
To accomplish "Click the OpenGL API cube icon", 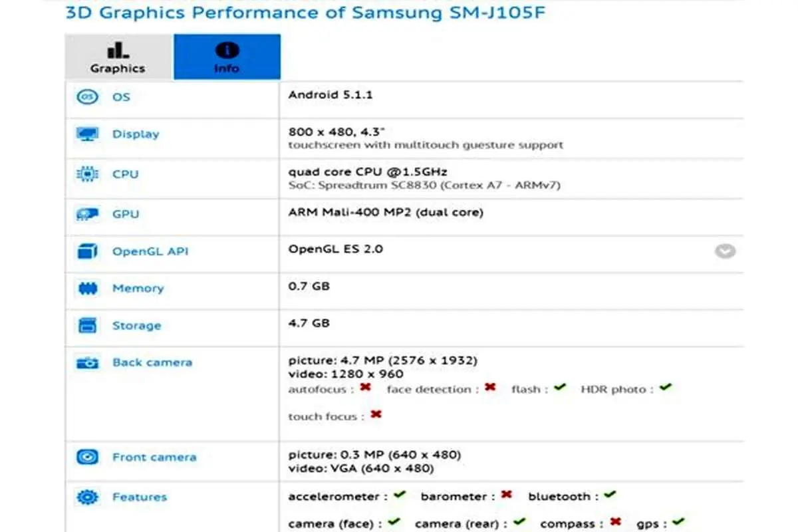I will (87, 251).
